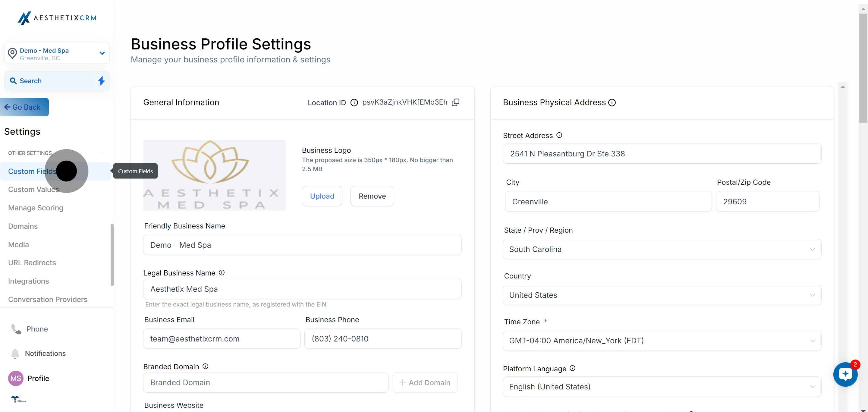Click the Legal Business Name info icon
868x412 pixels.
tap(222, 272)
